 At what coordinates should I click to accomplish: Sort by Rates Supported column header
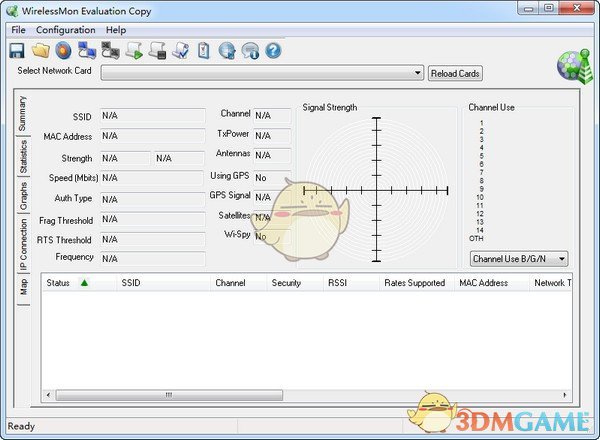tap(416, 283)
